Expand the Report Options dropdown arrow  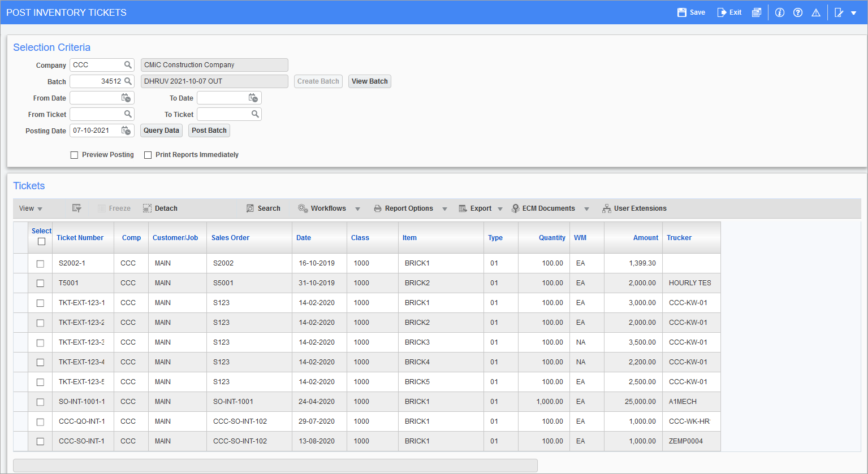444,209
